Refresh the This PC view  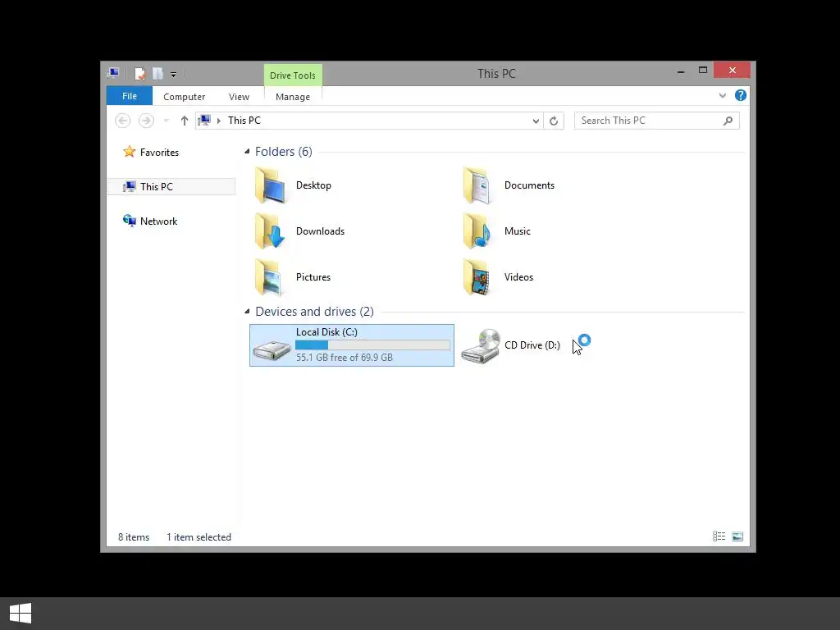pos(554,121)
